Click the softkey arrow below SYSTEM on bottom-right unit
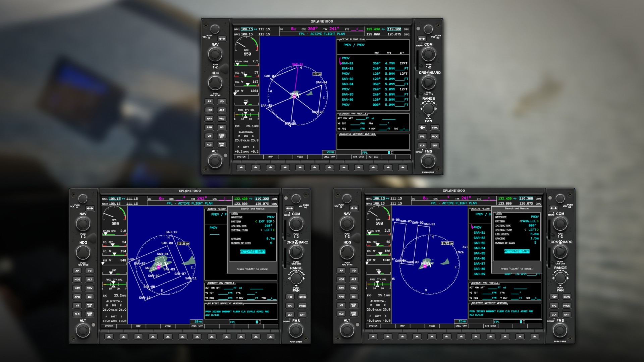Screen dimensions: 644x362 tap(373, 337)
